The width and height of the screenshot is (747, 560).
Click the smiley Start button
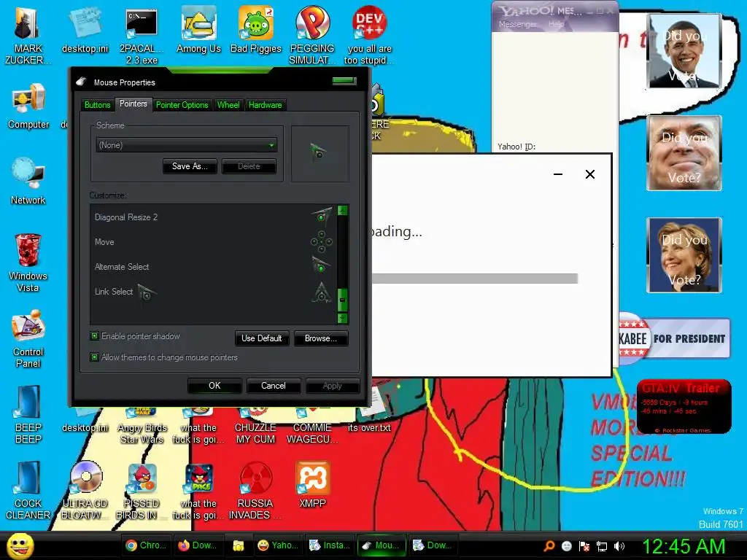20,546
